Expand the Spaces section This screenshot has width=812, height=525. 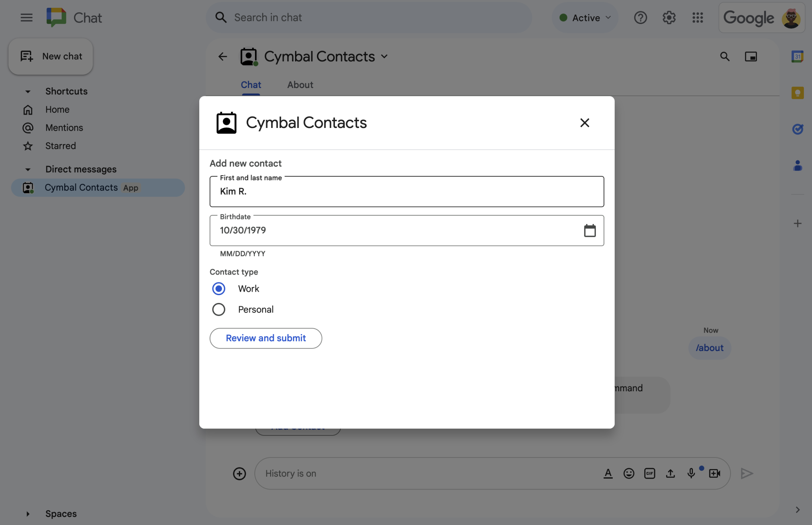[x=27, y=513]
